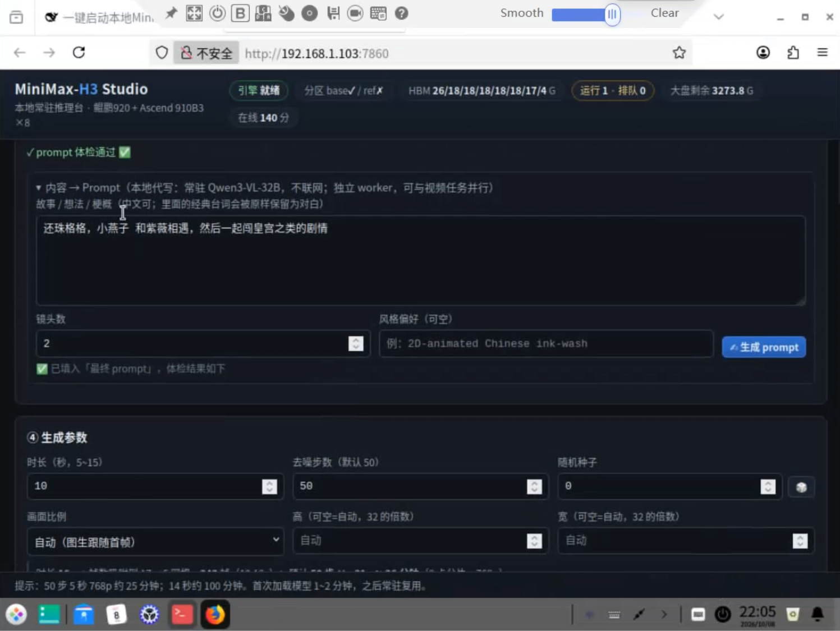This screenshot has width=840, height=631.
Task: Adjust the 去噪步数 denoising steps stepper
Action: click(x=535, y=486)
